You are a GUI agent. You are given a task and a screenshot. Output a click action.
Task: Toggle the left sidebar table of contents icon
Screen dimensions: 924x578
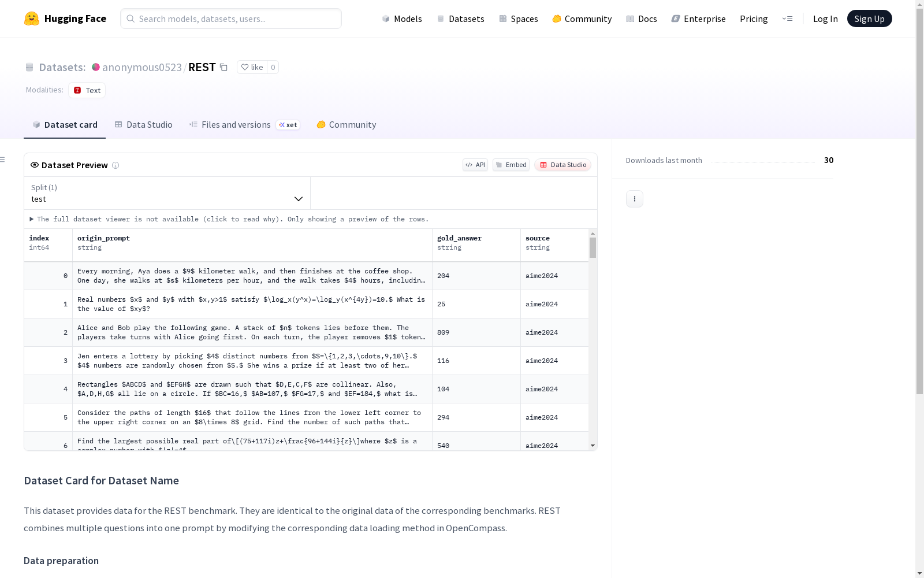click(3, 160)
